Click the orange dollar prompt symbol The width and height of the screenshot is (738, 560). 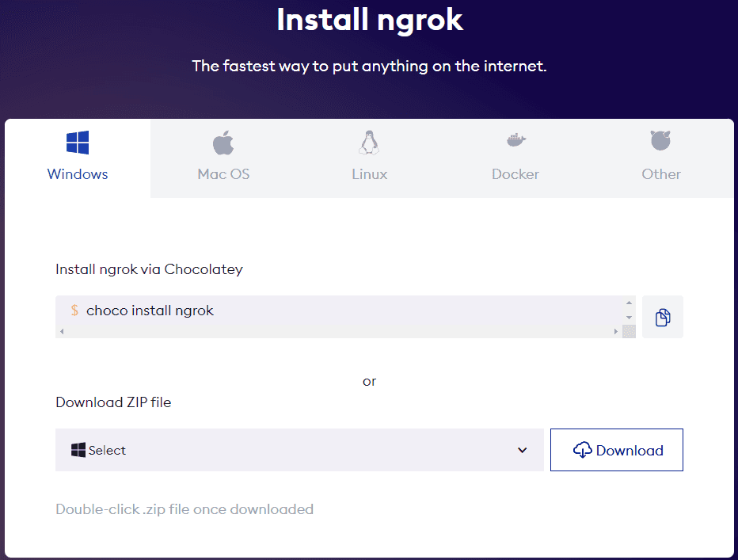(74, 310)
